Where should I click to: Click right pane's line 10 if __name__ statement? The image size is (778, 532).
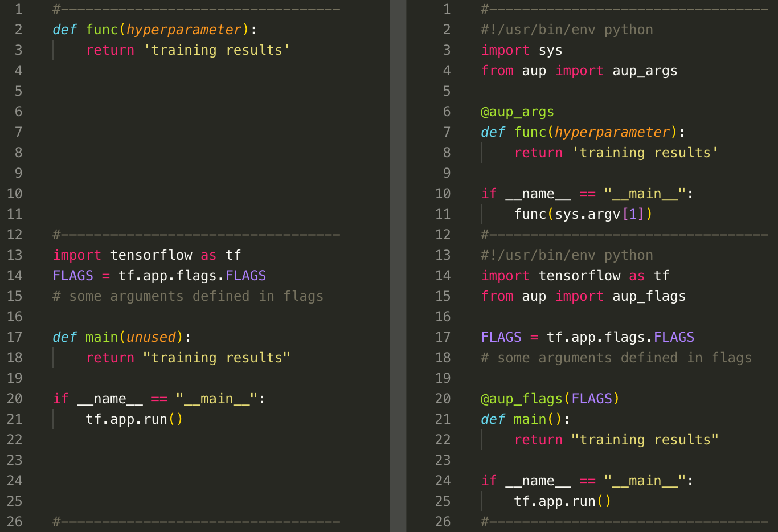point(587,194)
